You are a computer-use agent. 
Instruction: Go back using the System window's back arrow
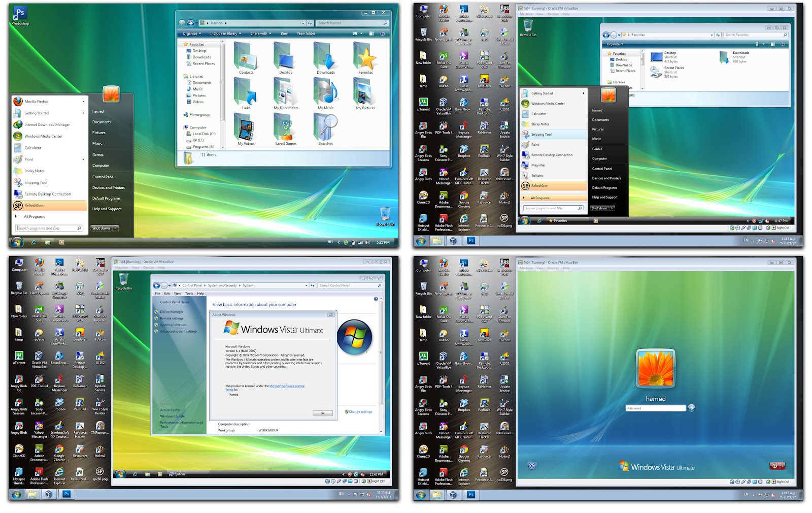tap(157, 285)
